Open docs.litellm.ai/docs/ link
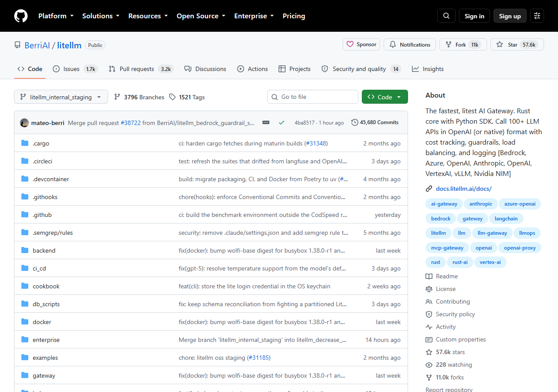Image resolution: width=558 pixels, height=392 pixels. click(x=464, y=189)
